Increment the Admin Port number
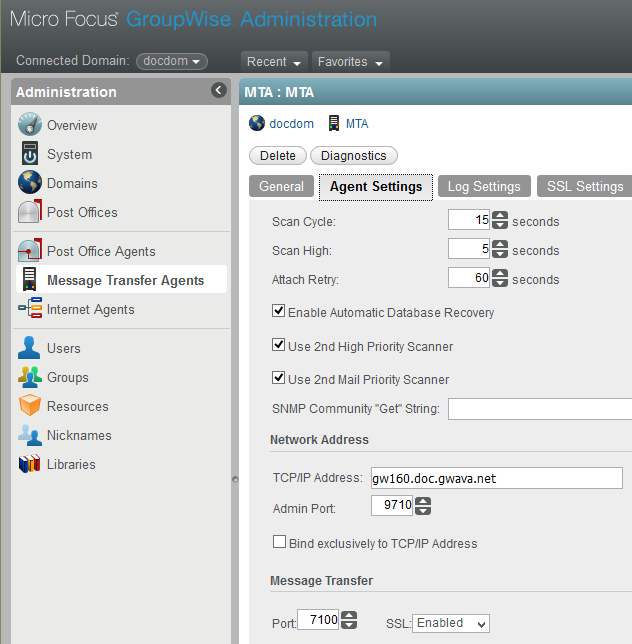The image size is (632, 644). point(423,501)
